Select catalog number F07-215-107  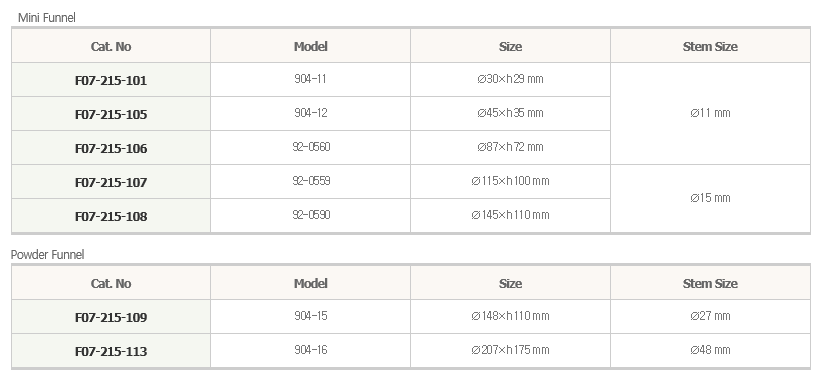111,182
